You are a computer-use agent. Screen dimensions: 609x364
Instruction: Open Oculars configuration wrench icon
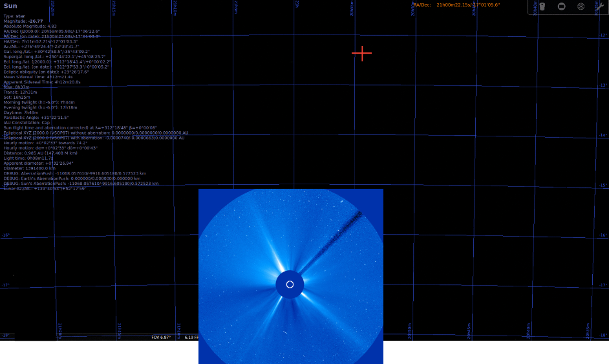(x=600, y=6)
